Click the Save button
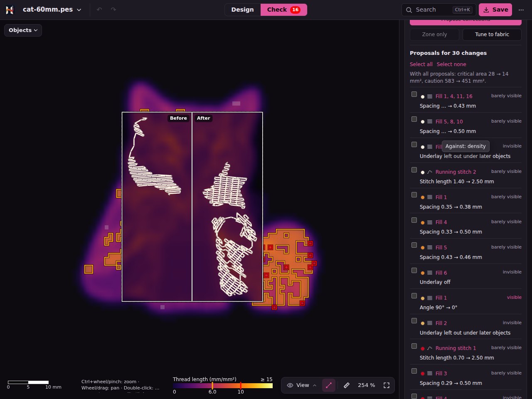 [495, 10]
